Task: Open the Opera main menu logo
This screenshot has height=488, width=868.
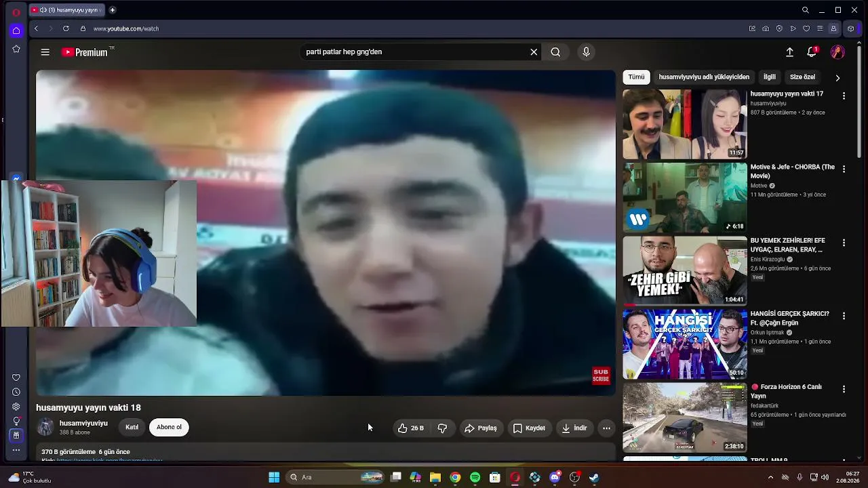Action: [16, 12]
